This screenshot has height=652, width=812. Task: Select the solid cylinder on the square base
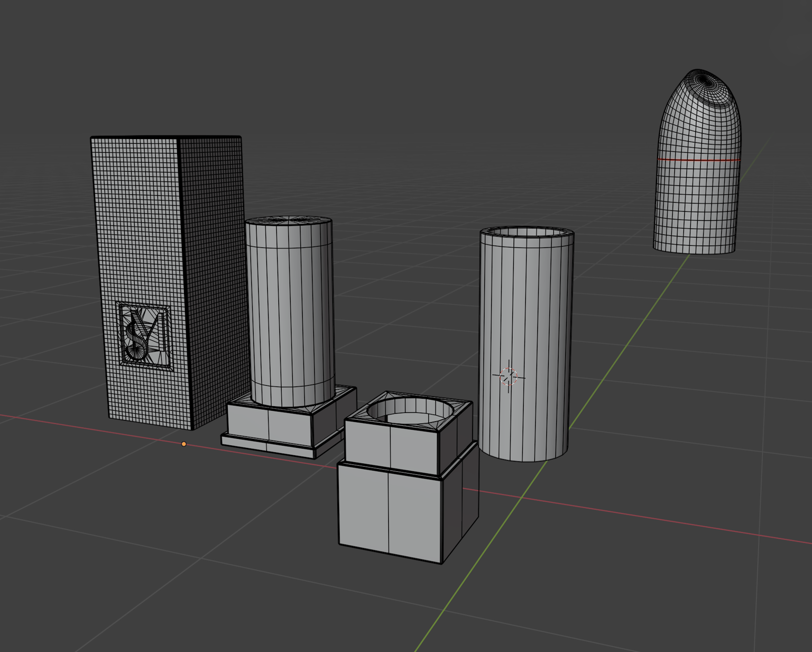point(290,311)
